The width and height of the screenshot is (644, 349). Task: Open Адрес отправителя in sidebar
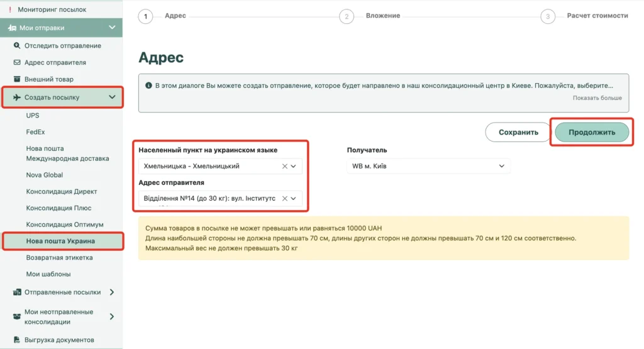(x=55, y=62)
